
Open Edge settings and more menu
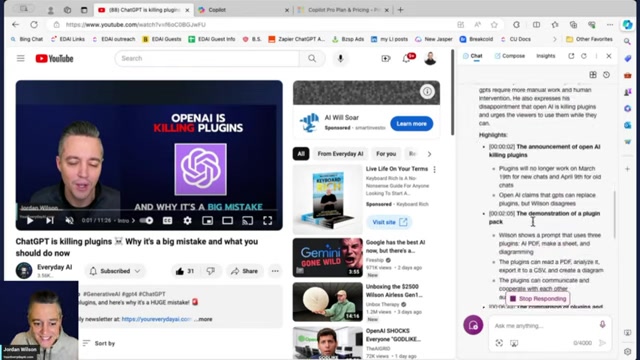click(x=610, y=24)
